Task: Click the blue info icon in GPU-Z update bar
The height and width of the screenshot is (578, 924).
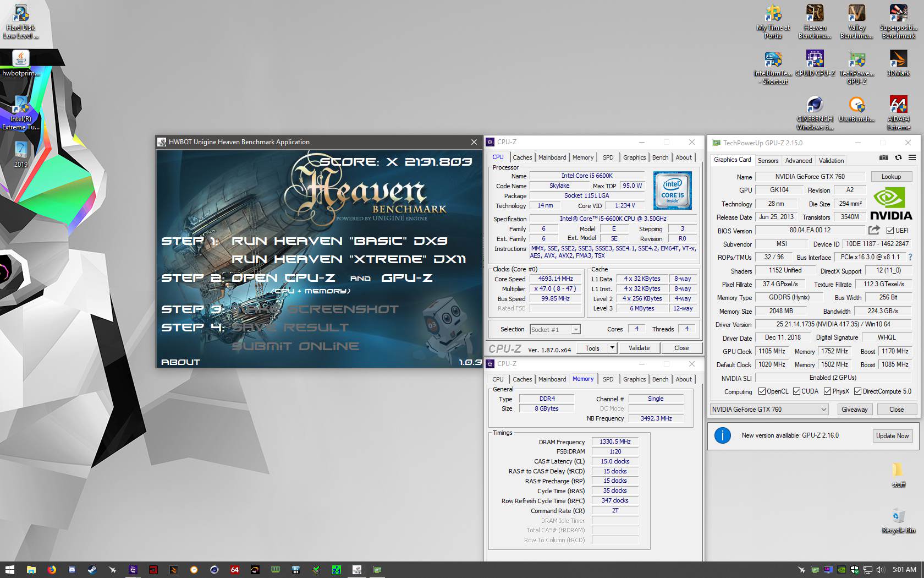Action: [x=722, y=435]
